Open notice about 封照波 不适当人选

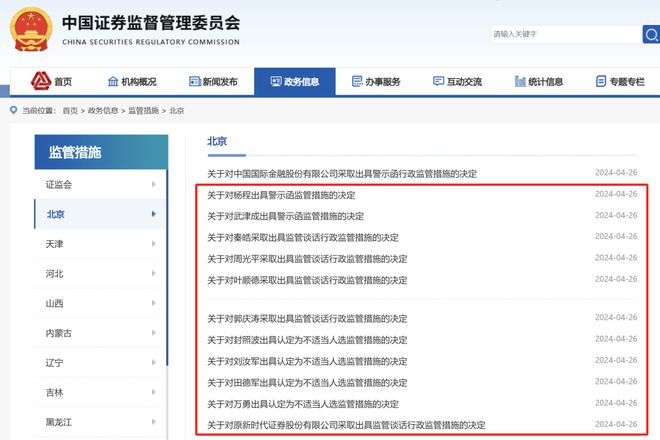pyautogui.click(x=307, y=340)
